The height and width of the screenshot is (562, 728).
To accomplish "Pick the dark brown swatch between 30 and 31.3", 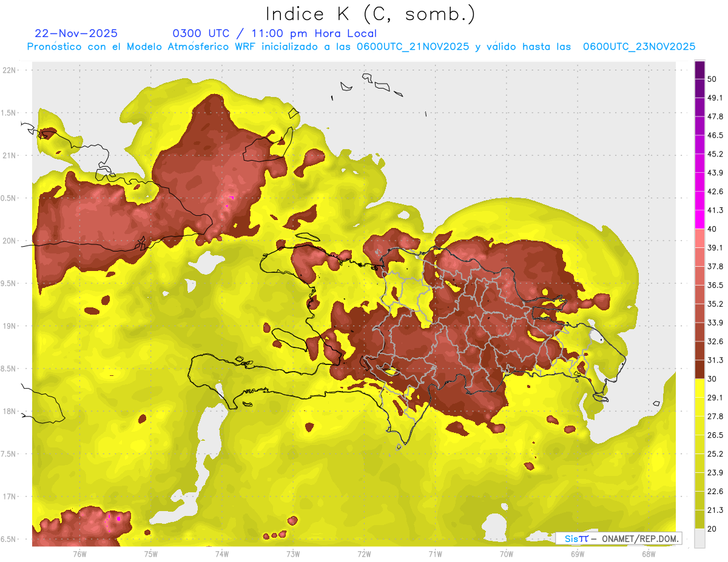I will coord(699,369).
